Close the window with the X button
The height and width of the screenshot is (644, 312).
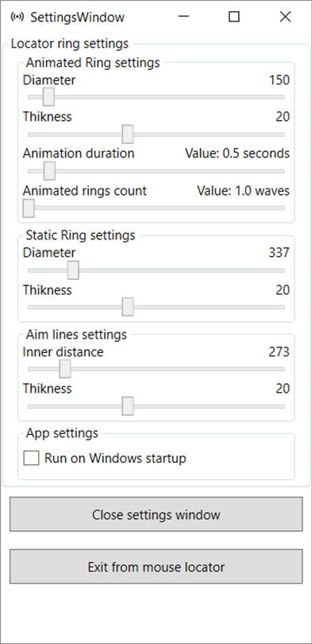coord(285,17)
